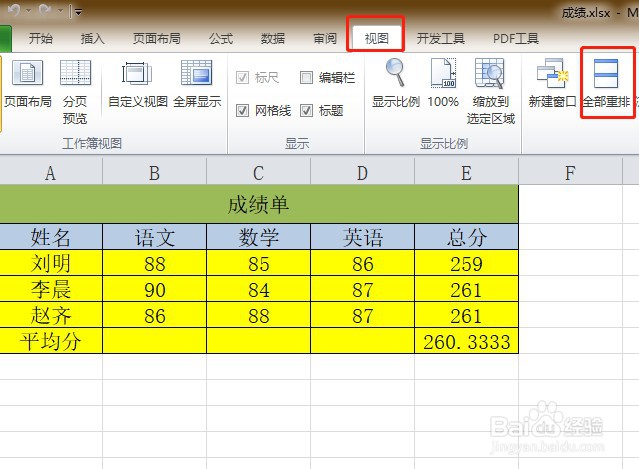
Task: Select 刘明's 语文 score 88
Action: point(154,263)
